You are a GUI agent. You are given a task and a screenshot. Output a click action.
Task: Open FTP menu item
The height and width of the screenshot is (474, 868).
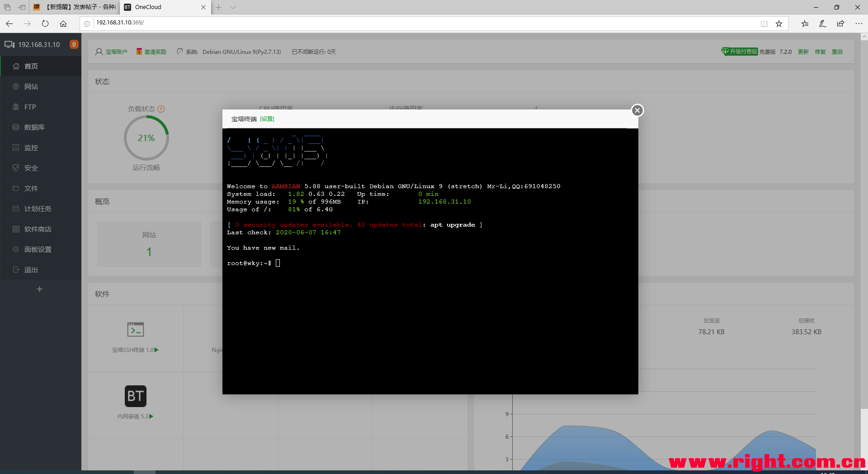[41, 107]
